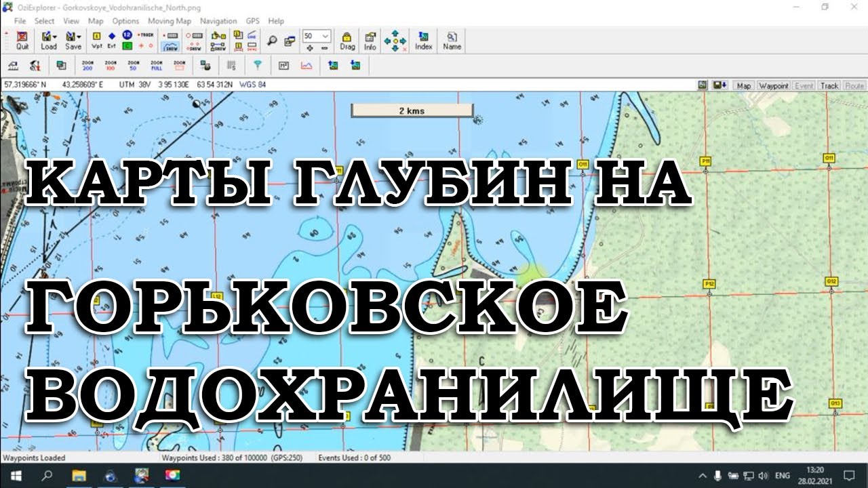Viewport: 868px width, 488px height.
Task: Open the Select menu
Action: (x=45, y=21)
